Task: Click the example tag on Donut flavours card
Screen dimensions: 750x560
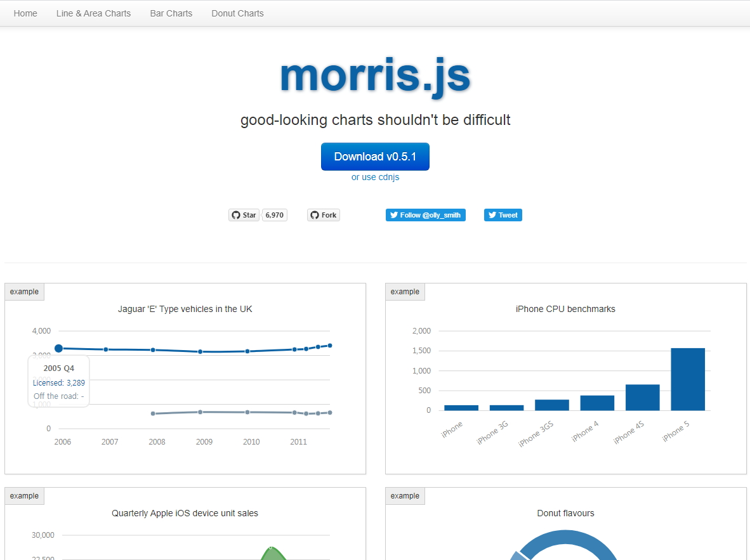Action: 405,496
